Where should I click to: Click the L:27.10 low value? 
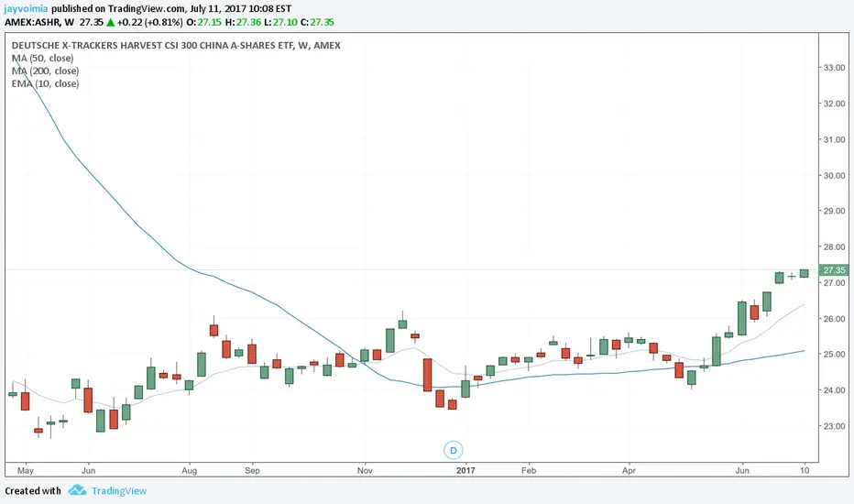(x=281, y=22)
